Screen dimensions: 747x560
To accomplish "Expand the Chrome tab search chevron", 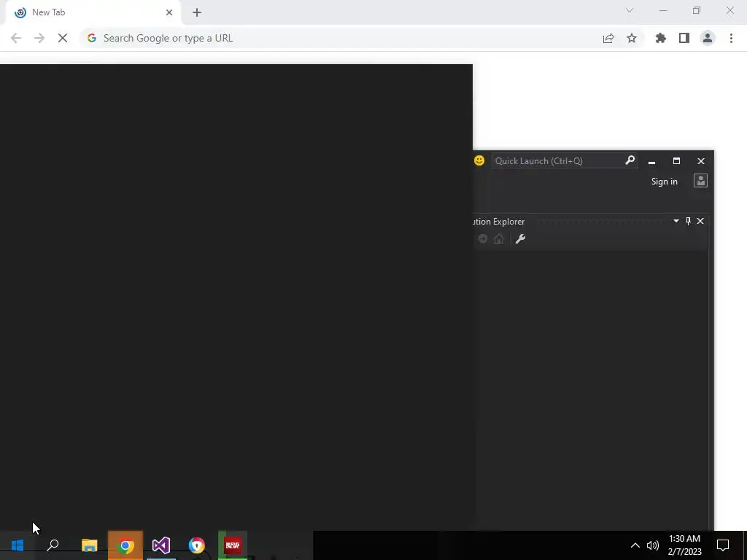I will click(x=630, y=10).
